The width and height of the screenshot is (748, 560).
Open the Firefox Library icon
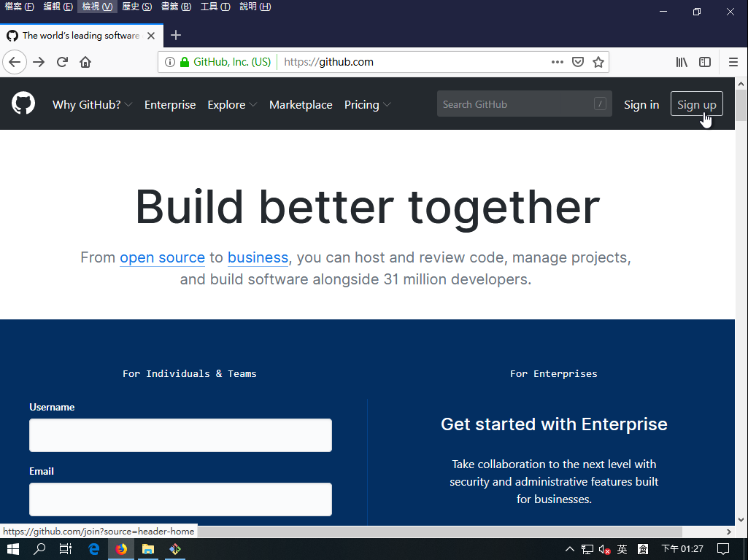pos(682,62)
